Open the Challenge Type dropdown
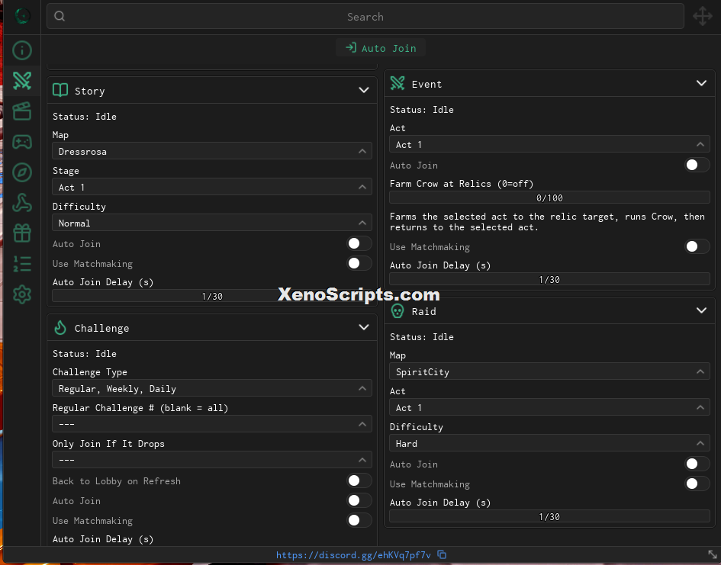The width and height of the screenshot is (721, 588). click(x=212, y=388)
